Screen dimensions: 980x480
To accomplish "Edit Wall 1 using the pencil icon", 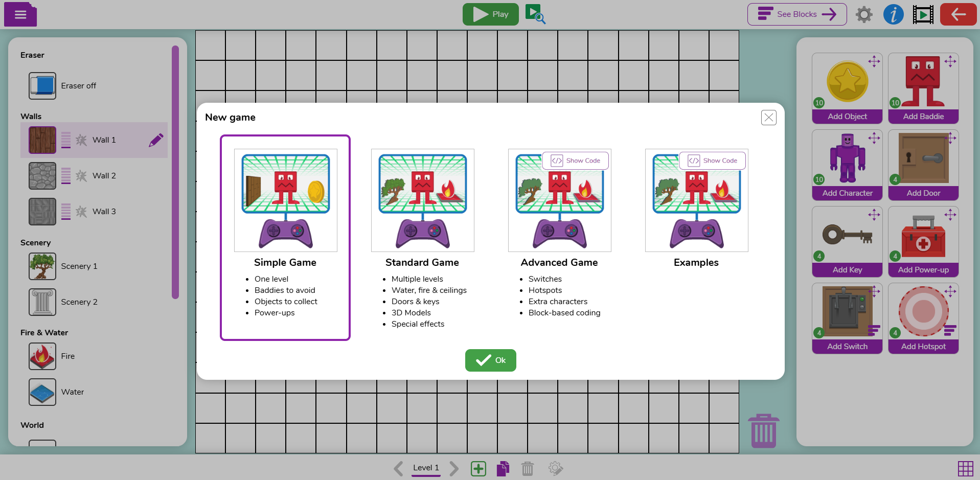I will 156,140.
